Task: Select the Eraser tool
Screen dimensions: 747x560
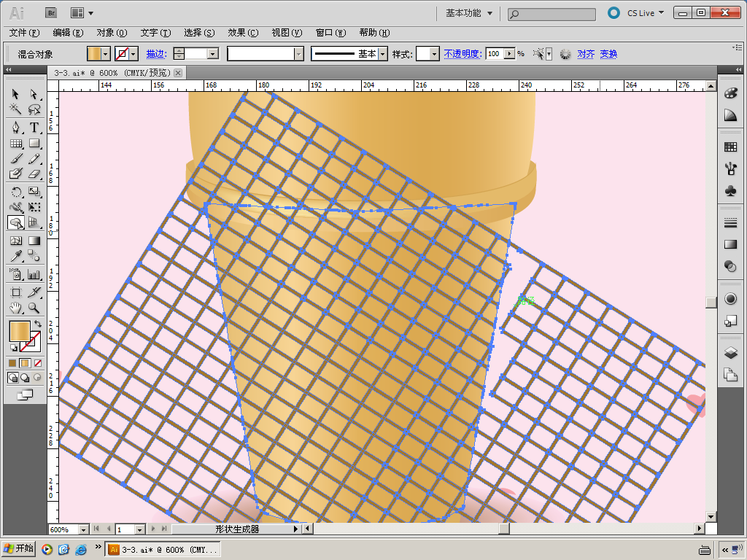Action: pyautogui.click(x=34, y=174)
